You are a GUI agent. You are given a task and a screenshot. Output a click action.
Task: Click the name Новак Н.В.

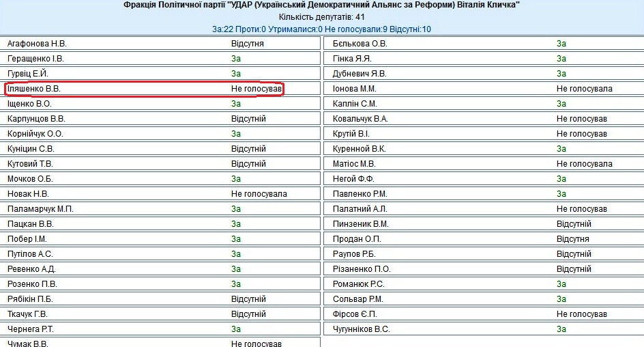(x=29, y=193)
